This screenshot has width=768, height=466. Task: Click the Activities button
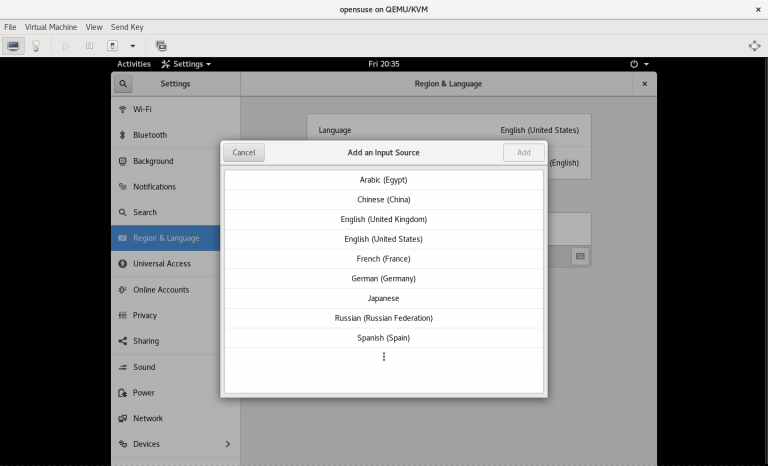click(134, 64)
